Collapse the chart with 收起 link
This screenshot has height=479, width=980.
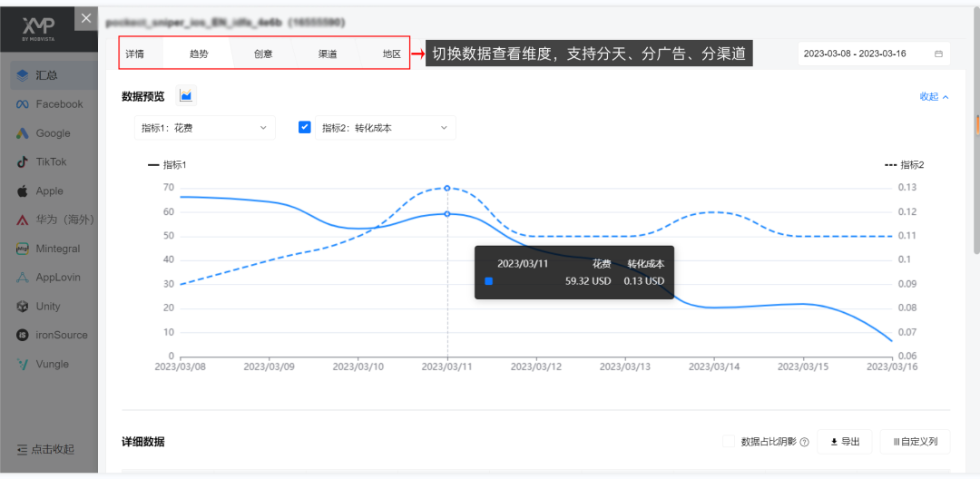click(x=935, y=97)
